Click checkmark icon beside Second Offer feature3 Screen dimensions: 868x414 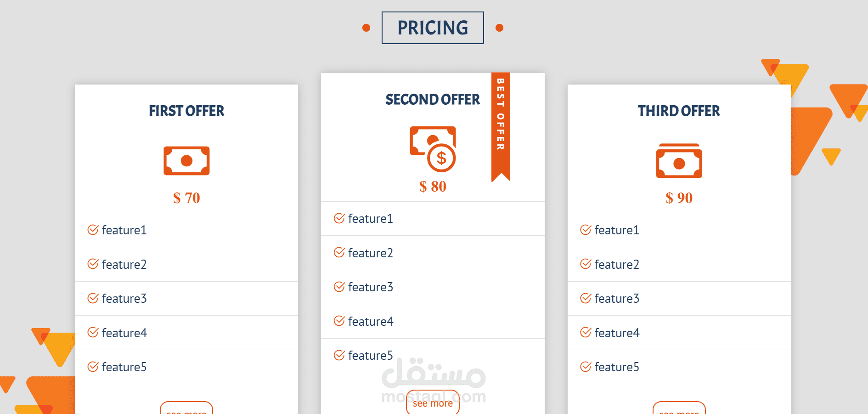[x=339, y=287]
